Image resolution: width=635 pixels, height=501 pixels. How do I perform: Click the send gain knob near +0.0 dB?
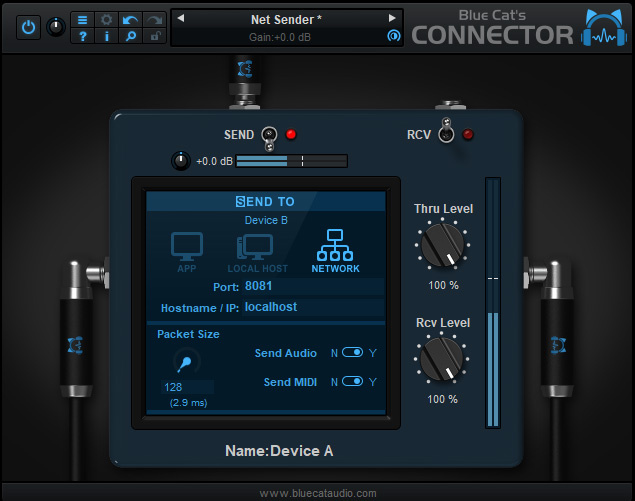(181, 161)
